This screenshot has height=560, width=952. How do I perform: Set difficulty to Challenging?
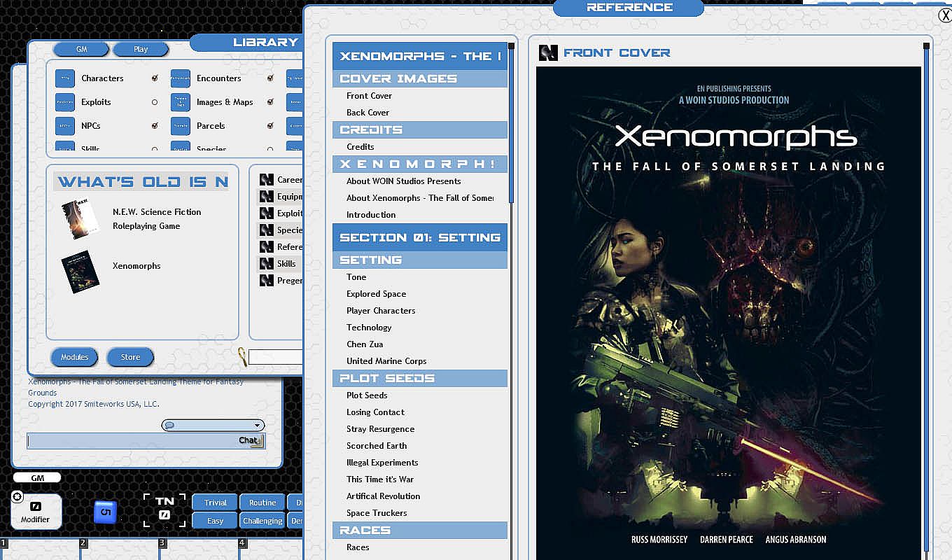[262, 521]
